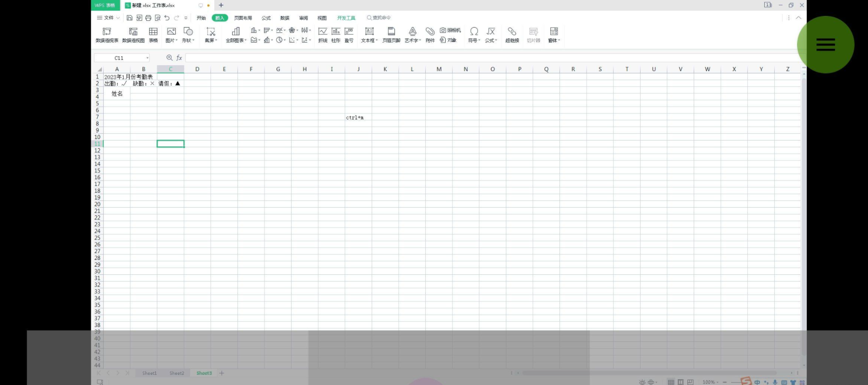Click the 照相机 camera tool
The image size is (868, 385).
point(450,30)
